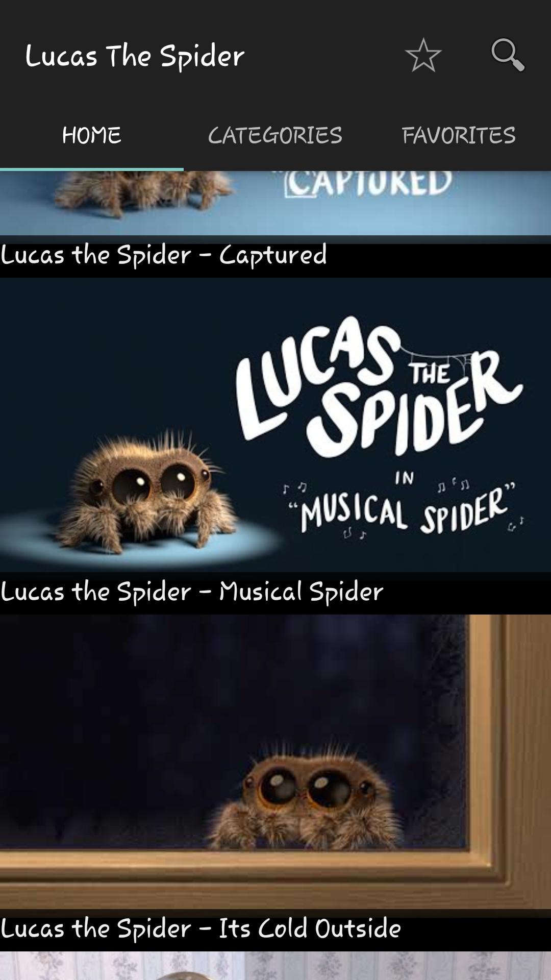Play the Musical Spider video thumbnail
Screen dimensions: 551x980
pos(275,425)
